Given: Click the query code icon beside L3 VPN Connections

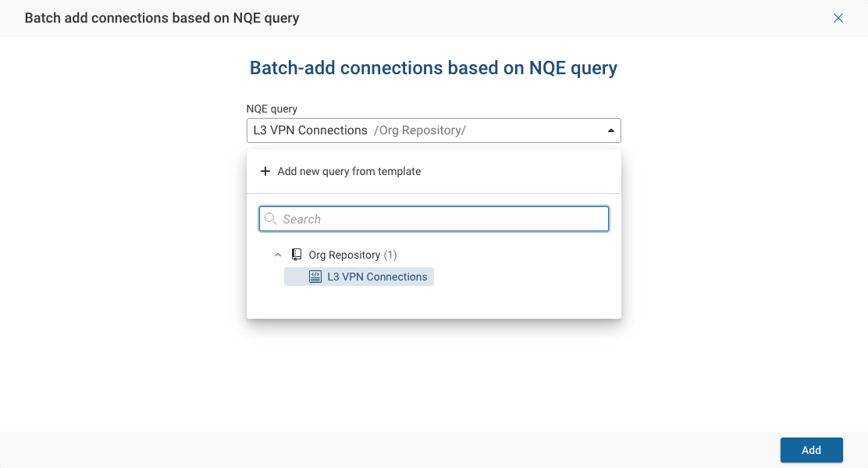Looking at the screenshot, I should [x=315, y=277].
